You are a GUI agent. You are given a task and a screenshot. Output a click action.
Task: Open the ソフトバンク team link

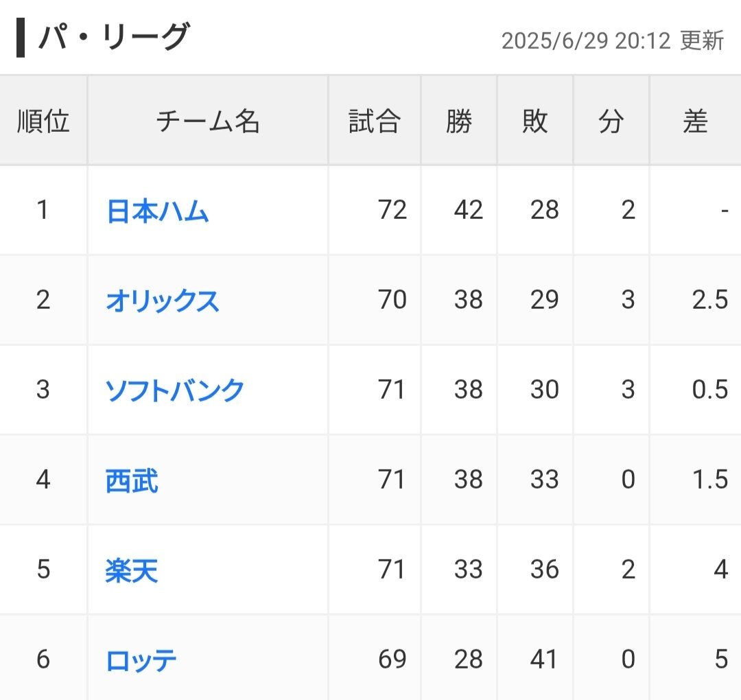coord(174,390)
